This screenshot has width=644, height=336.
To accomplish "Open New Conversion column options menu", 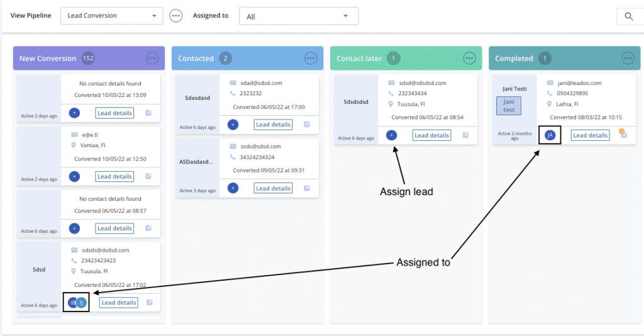I will pos(152,58).
